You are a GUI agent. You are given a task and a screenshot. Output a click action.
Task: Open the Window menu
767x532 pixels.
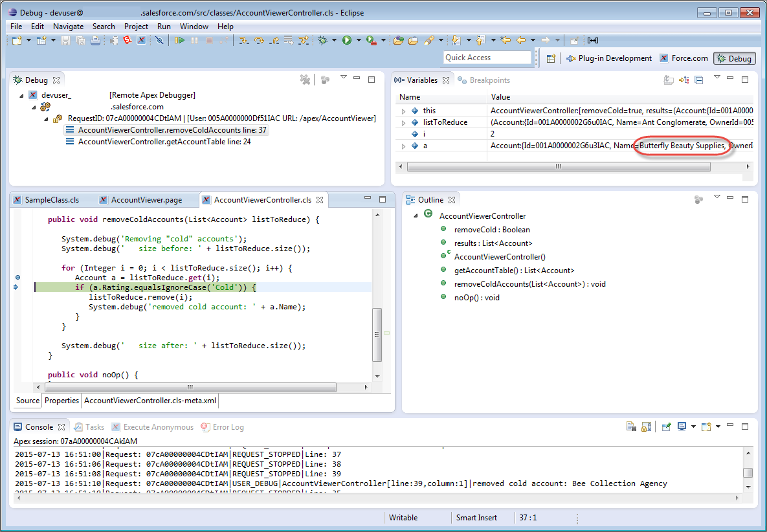pos(194,27)
